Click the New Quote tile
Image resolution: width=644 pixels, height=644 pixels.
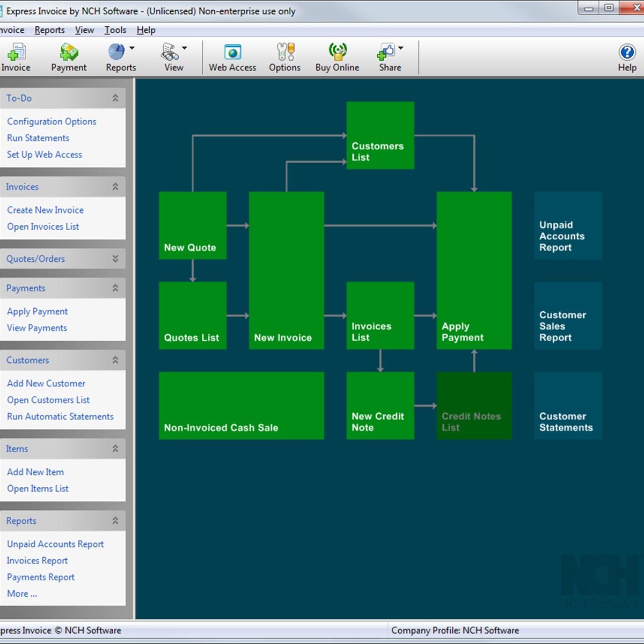(x=193, y=225)
